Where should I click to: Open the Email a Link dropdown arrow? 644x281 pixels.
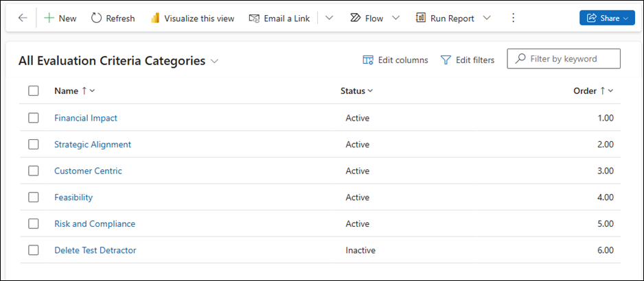(x=329, y=19)
